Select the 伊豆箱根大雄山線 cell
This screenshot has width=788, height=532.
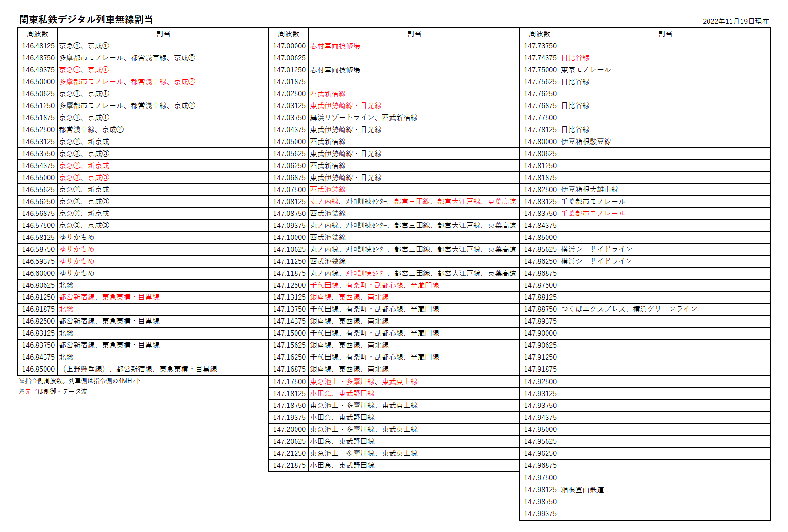(665, 190)
